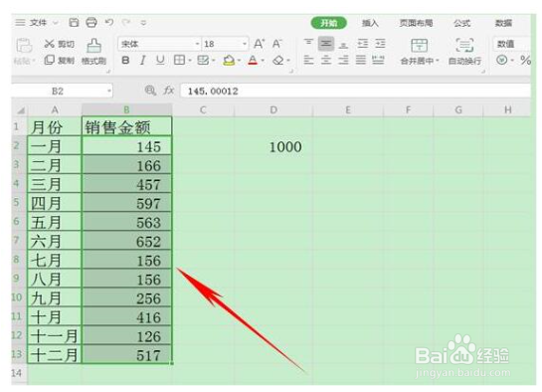542x392 pixels.
Task: Click the decrease indent icon
Action: tap(363, 44)
